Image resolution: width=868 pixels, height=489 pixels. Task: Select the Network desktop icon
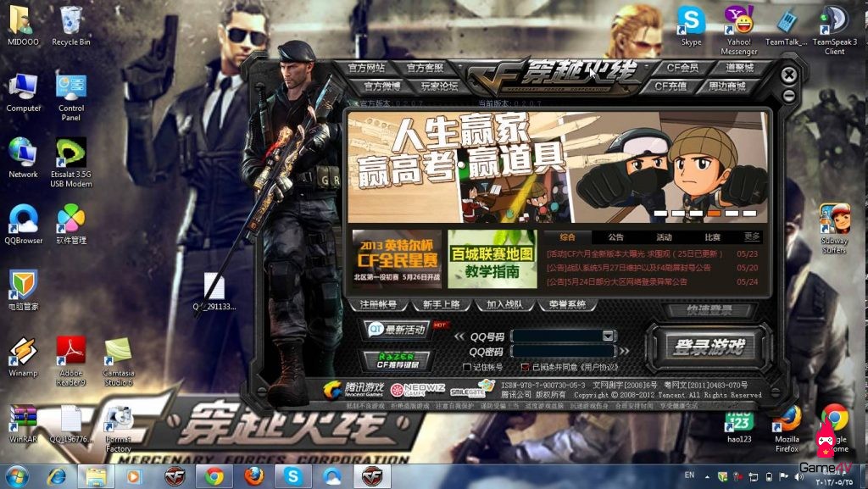tap(23, 158)
